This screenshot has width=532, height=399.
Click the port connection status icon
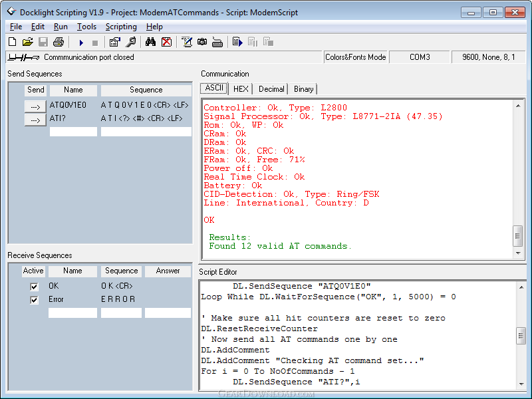pyautogui.click(x=23, y=57)
